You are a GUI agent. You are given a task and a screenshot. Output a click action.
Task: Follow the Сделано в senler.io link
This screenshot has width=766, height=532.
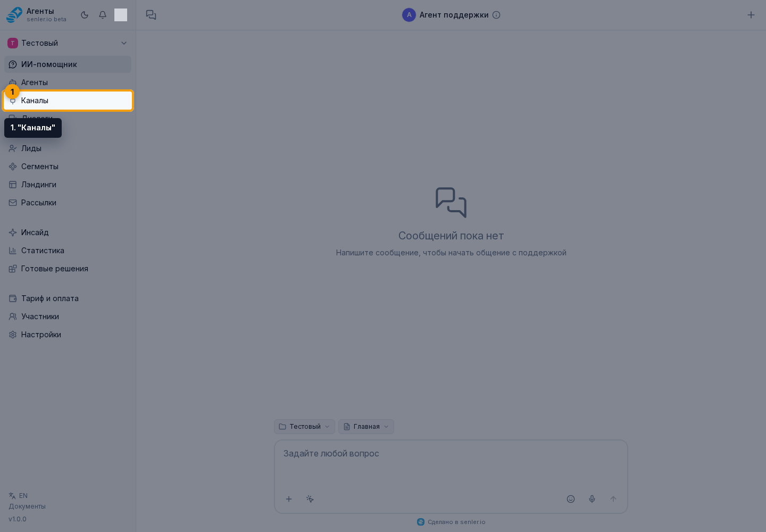tap(451, 522)
